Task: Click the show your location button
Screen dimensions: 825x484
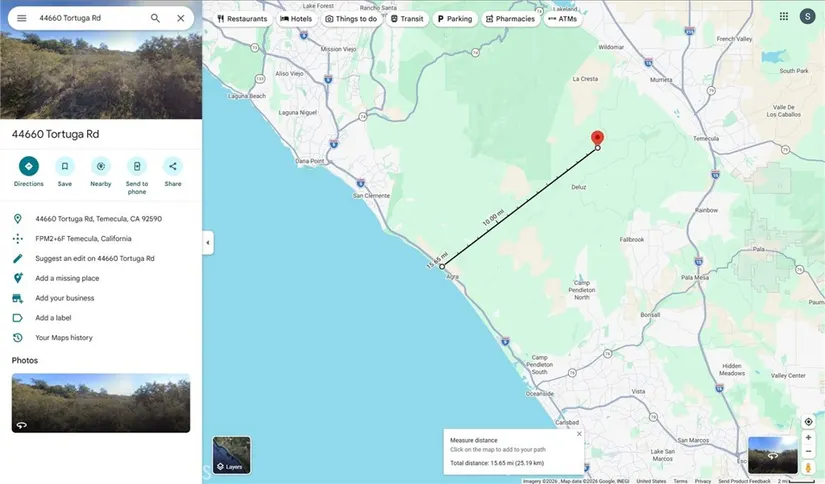Action: click(808, 422)
